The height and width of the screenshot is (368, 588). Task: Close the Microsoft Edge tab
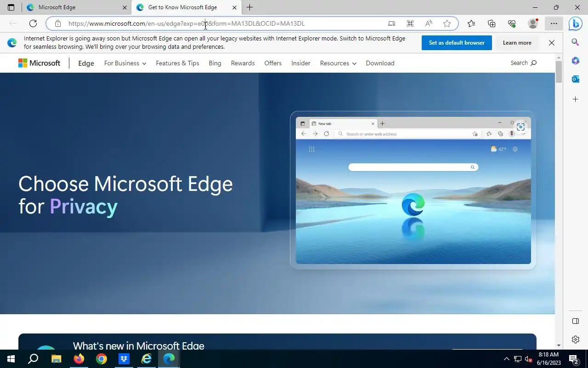(124, 7)
